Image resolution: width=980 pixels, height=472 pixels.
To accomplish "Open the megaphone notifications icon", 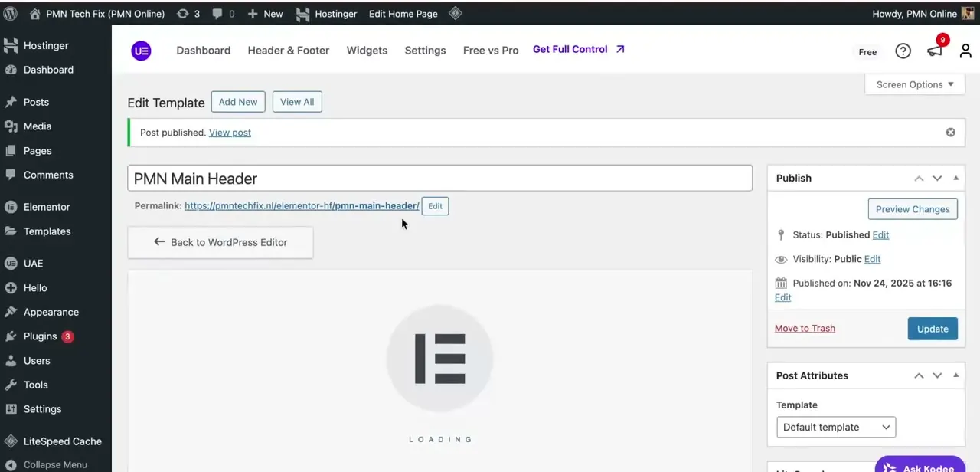I will [935, 51].
